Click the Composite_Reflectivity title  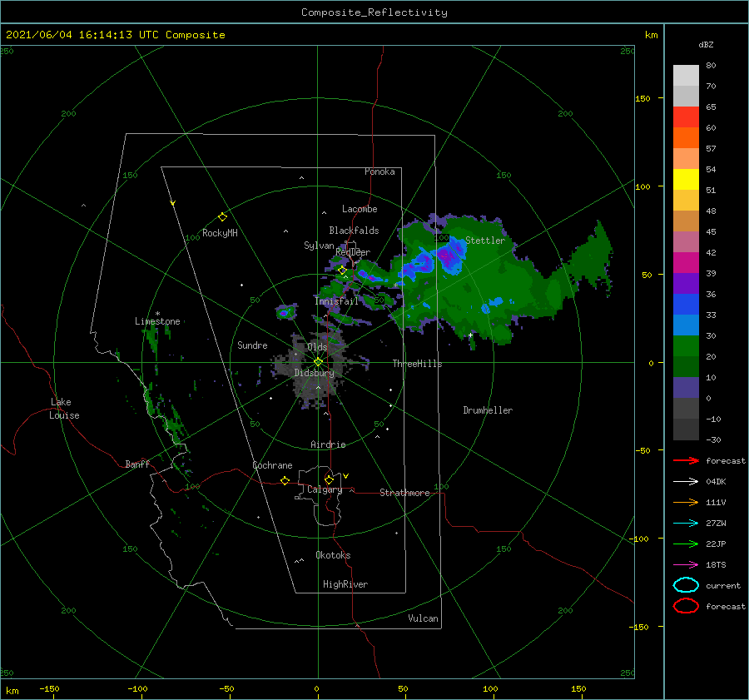pyautogui.click(x=374, y=12)
